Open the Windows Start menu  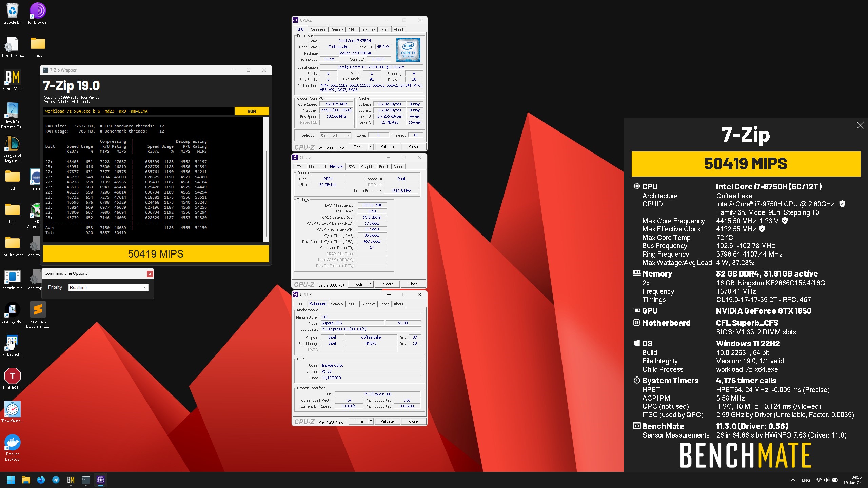tap(11, 480)
